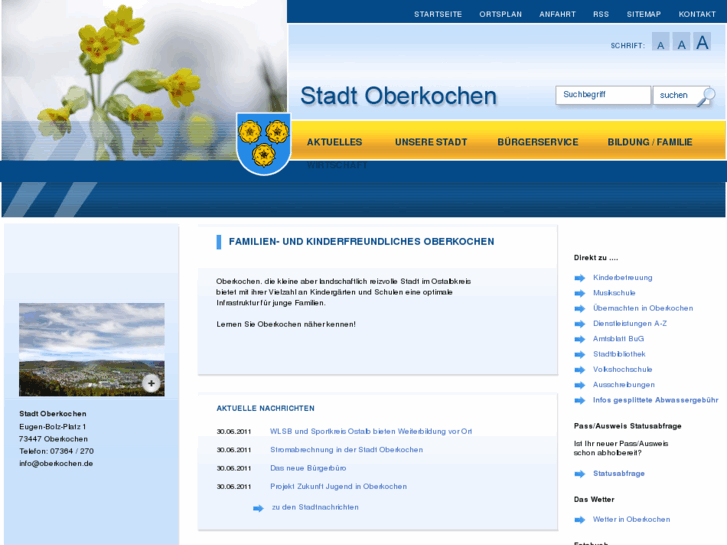
Task: Click the arrow icon beside Kinderbetreuung
Action: (x=580, y=278)
